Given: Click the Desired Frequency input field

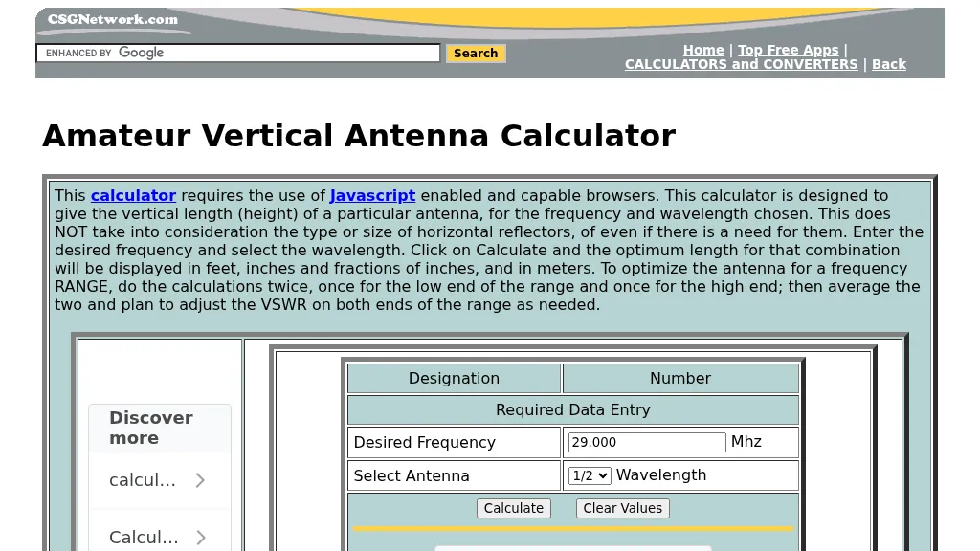Looking at the screenshot, I should [x=647, y=442].
